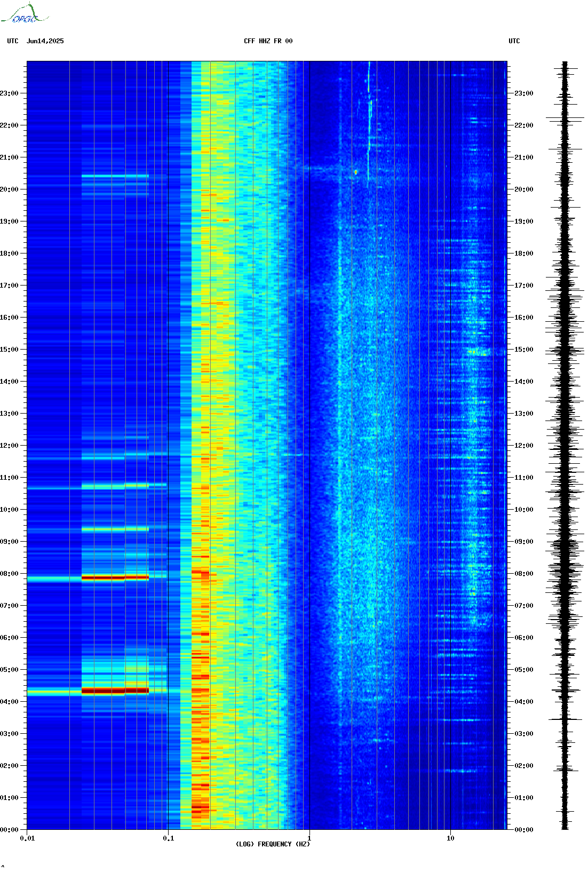Click the left axis '12:00' time label

[x=9, y=446]
